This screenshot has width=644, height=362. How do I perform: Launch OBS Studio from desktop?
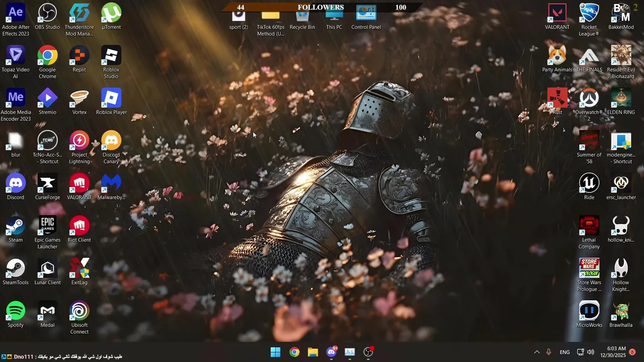(47, 17)
